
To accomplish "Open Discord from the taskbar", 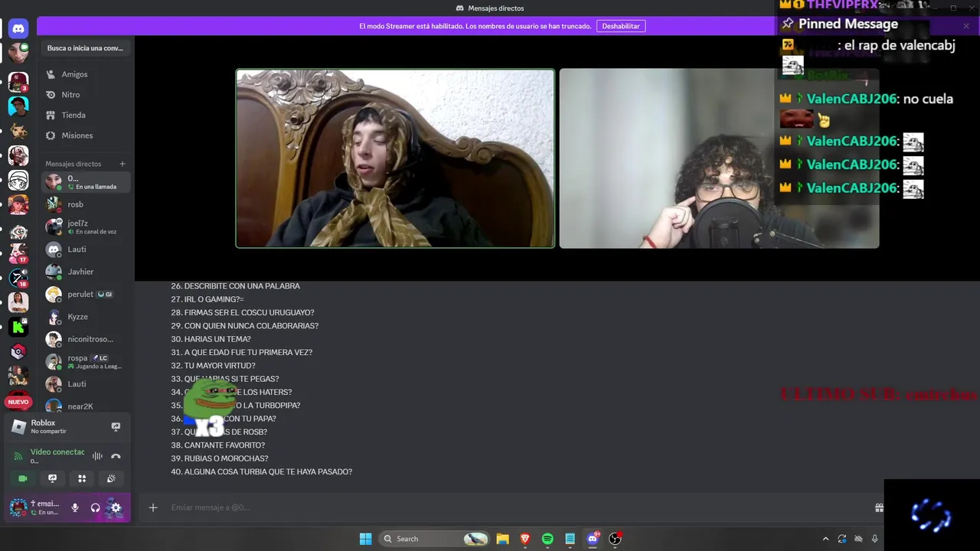I will 593,539.
